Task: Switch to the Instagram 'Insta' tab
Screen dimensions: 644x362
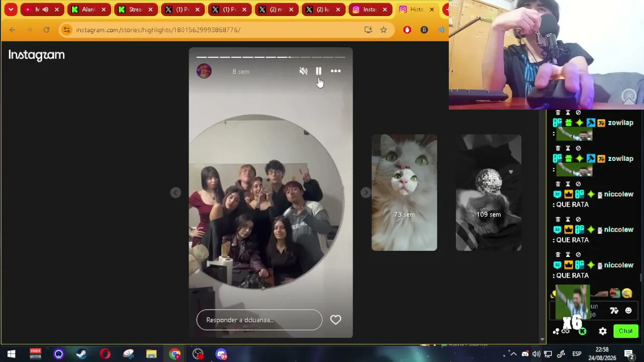Action: click(x=369, y=9)
